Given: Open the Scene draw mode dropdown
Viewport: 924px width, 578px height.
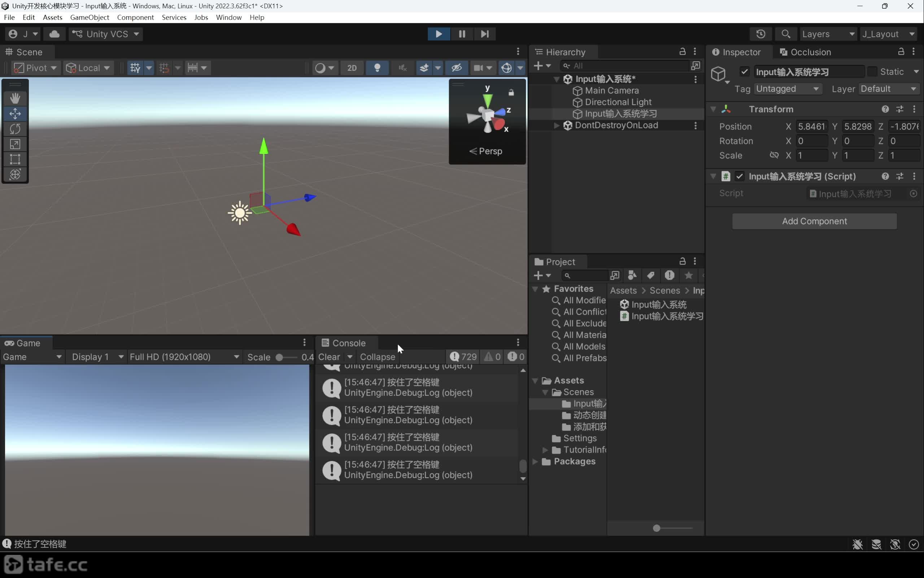Looking at the screenshot, I should (324, 68).
